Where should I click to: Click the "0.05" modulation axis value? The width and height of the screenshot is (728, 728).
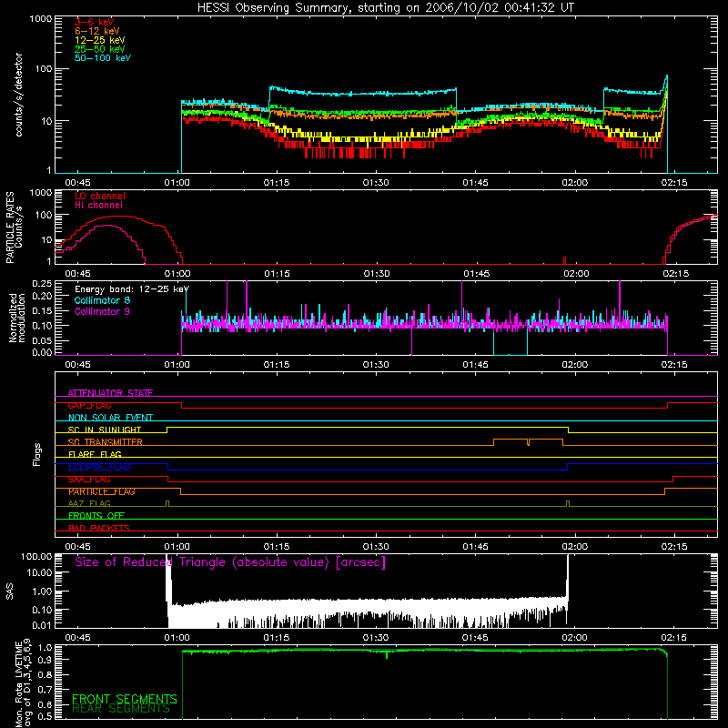point(42,340)
